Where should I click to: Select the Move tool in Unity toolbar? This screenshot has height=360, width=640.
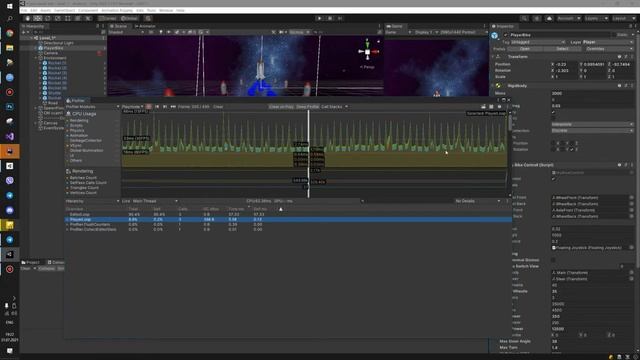(x=38, y=18)
